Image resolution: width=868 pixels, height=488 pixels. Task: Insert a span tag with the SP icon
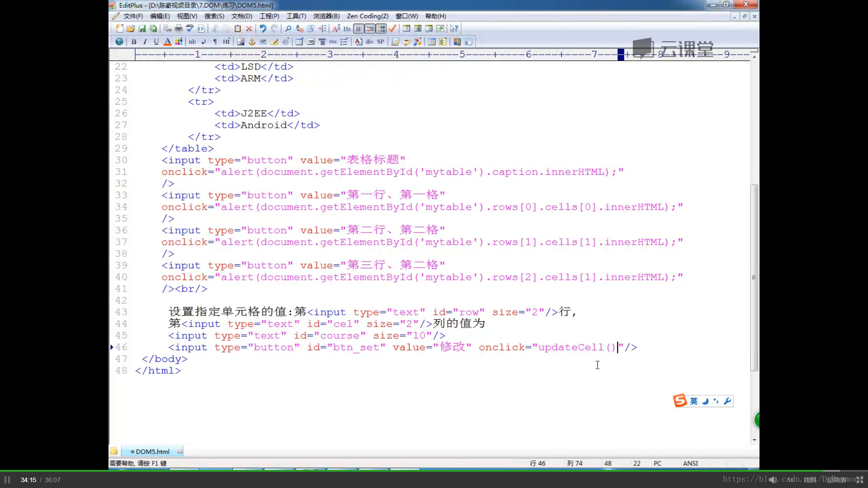click(x=381, y=42)
